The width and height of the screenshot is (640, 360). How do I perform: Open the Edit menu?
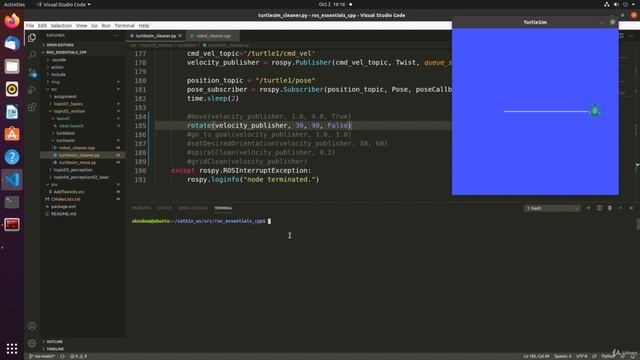click(x=42, y=25)
